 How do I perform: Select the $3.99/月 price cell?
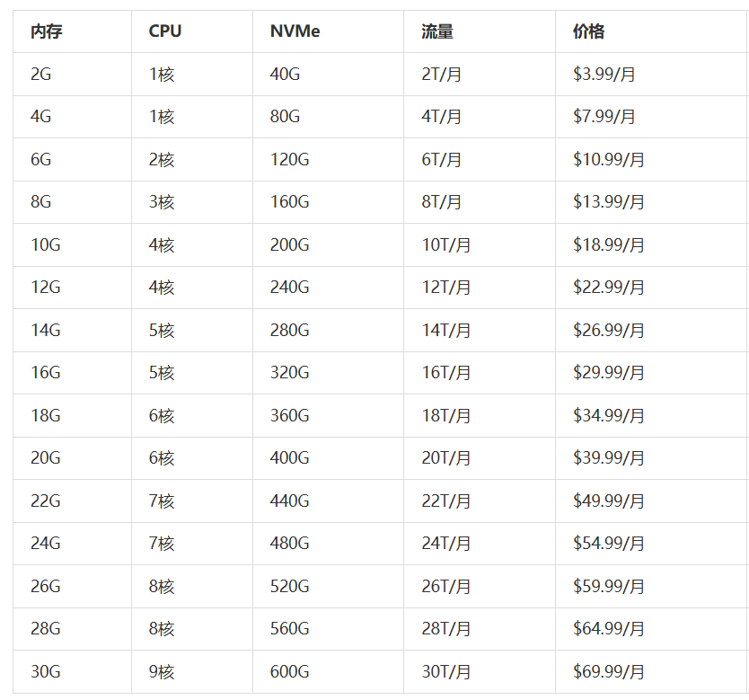[x=604, y=75]
